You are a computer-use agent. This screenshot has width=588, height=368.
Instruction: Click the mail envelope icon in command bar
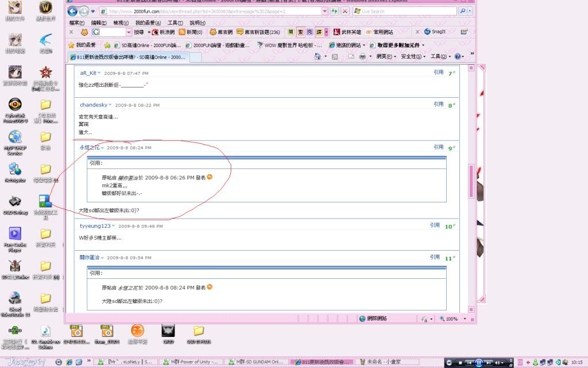[351, 56]
